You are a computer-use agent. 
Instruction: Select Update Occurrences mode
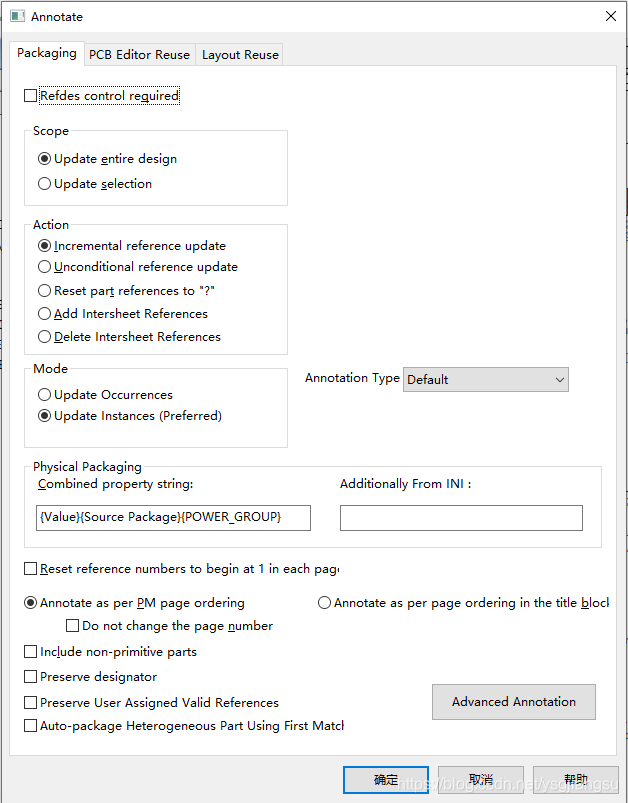tap(45, 395)
